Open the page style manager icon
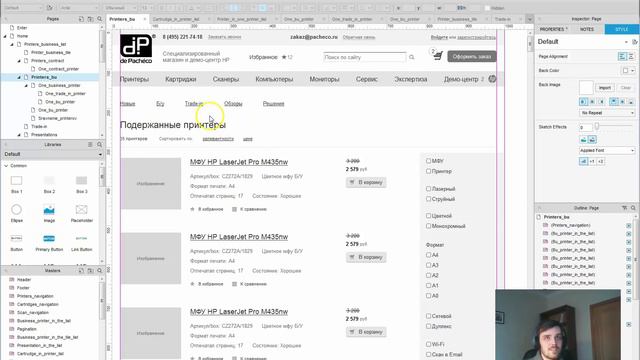 point(634,42)
